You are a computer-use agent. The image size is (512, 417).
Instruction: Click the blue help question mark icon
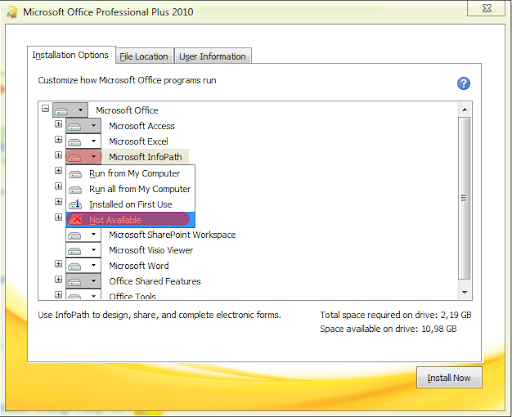463,83
